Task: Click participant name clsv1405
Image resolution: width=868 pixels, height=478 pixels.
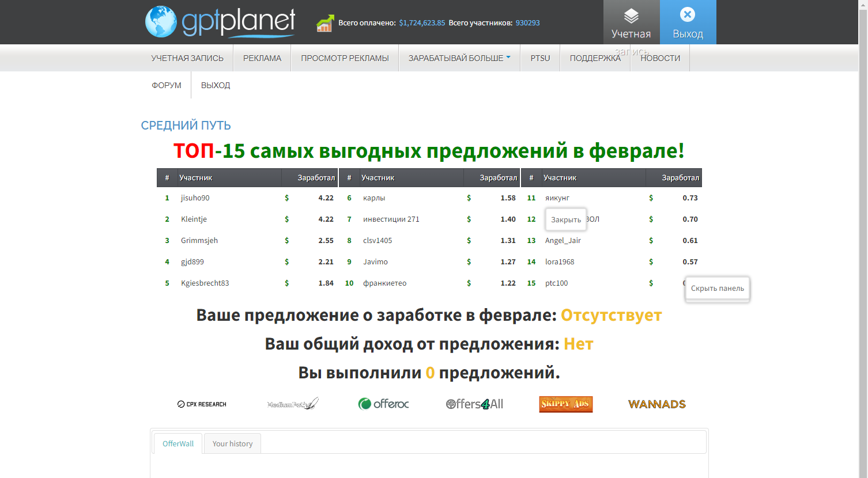Action: click(378, 240)
